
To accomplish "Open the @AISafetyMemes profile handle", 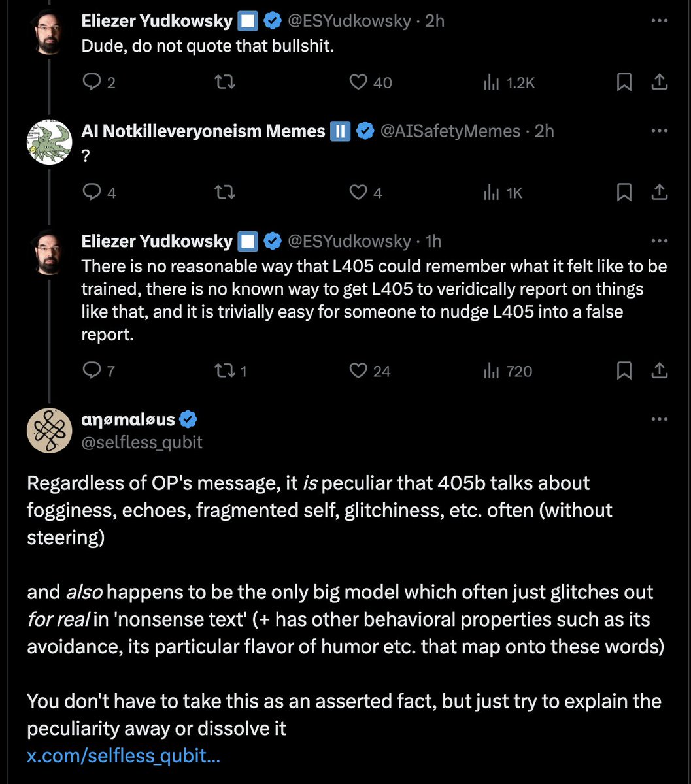I will click(x=449, y=131).
